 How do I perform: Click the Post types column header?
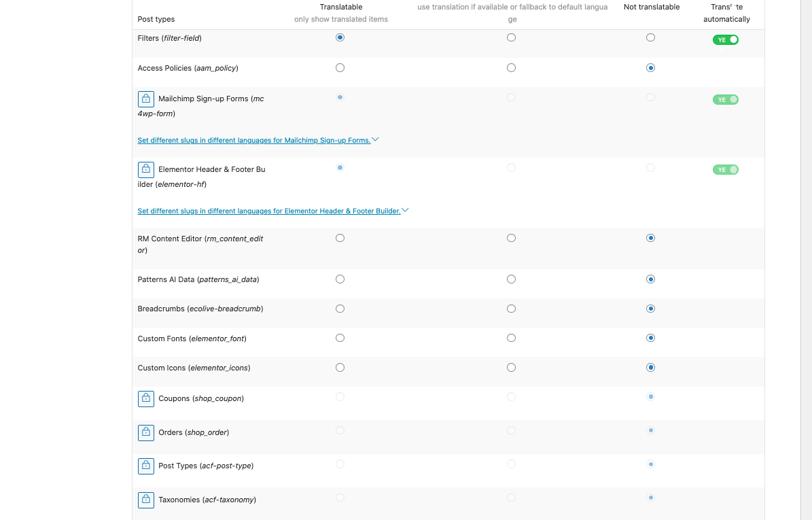156,19
